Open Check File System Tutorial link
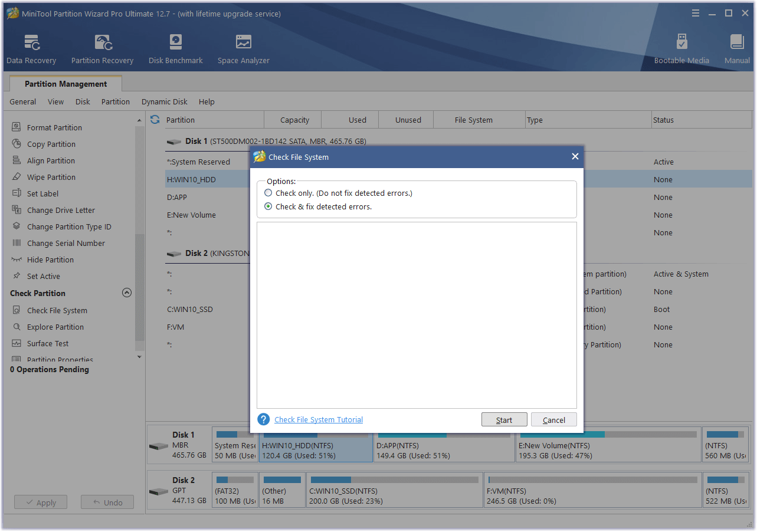The image size is (757, 532). 319,419
